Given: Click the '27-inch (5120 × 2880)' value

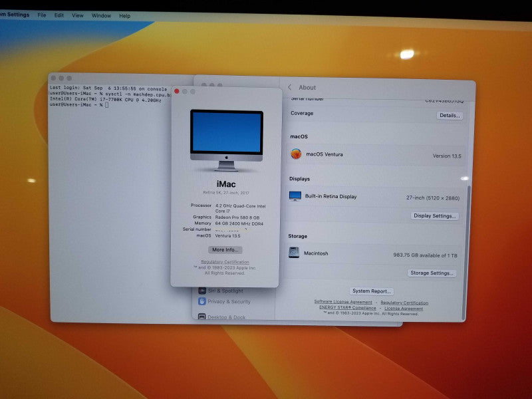Looking at the screenshot, I should click(433, 198).
